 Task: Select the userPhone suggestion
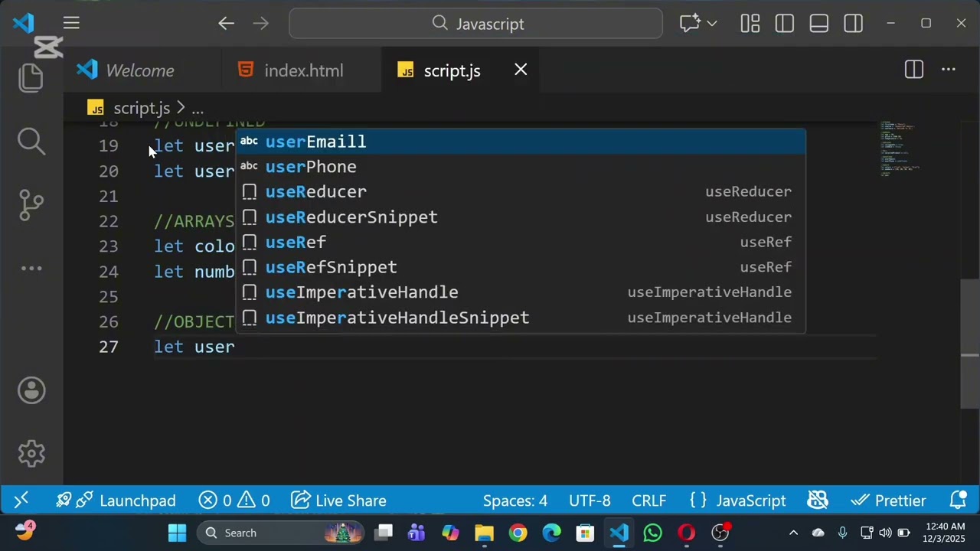coord(521,167)
